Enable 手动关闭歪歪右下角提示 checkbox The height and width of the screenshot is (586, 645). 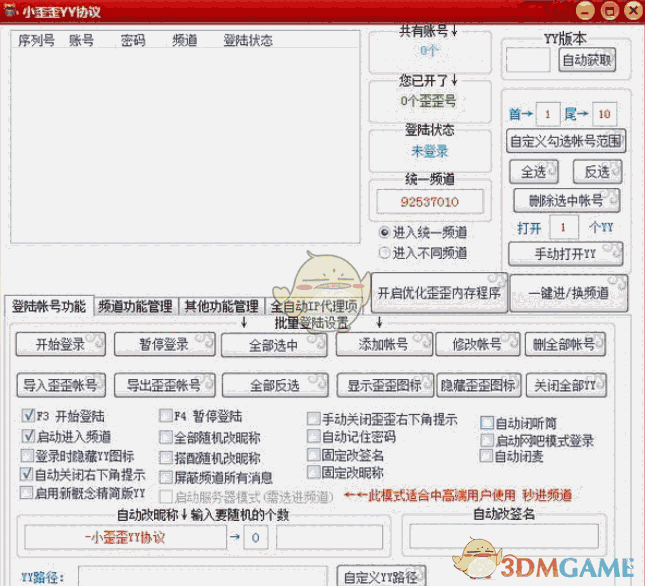(x=313, y=419)
